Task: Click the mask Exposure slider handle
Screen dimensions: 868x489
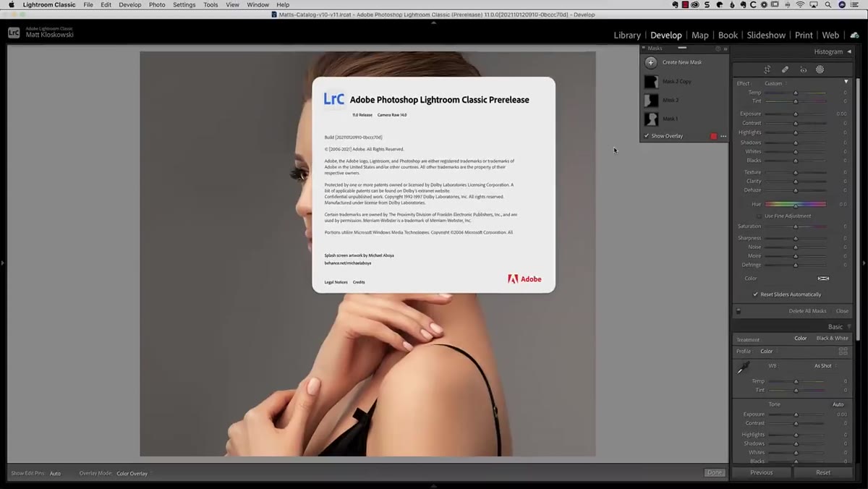Action: tap(796, 114)
